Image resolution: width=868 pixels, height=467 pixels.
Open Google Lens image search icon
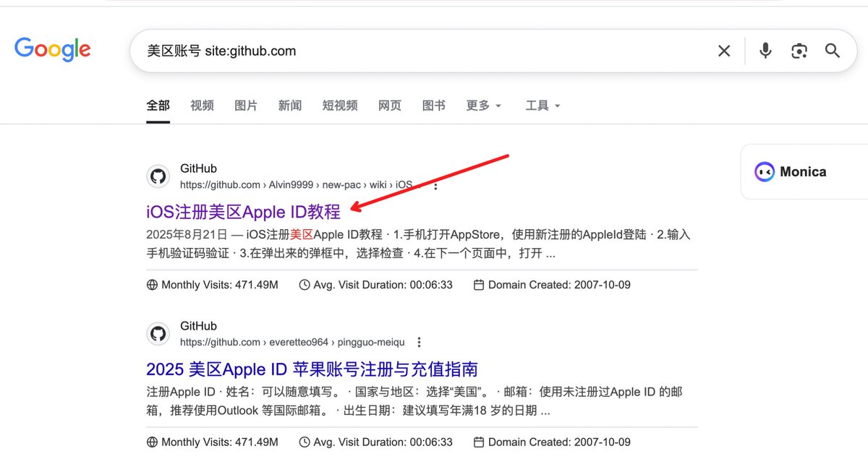tap(799, 51)
